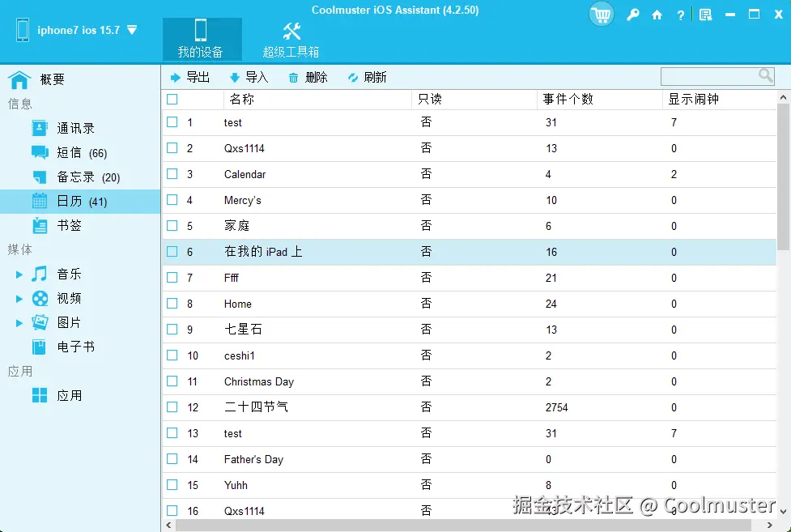Click 导入 import toolbar button
The image size is (791, 532).
pos(249,77)
